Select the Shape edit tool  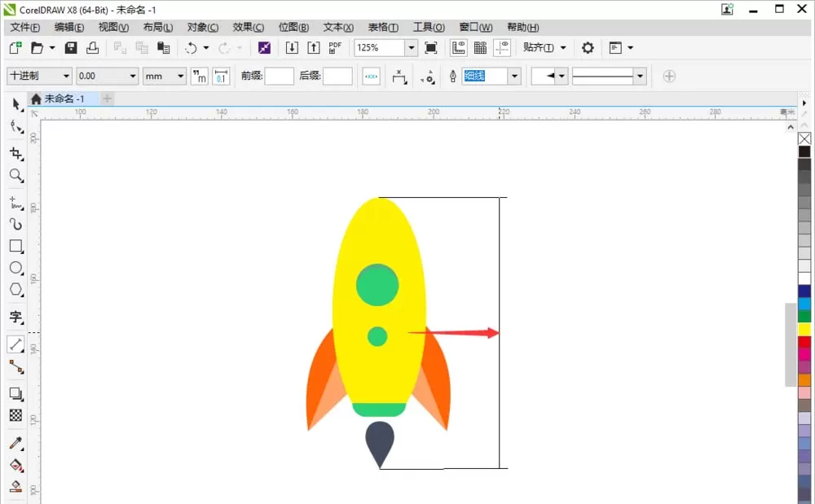pos(16,127)
